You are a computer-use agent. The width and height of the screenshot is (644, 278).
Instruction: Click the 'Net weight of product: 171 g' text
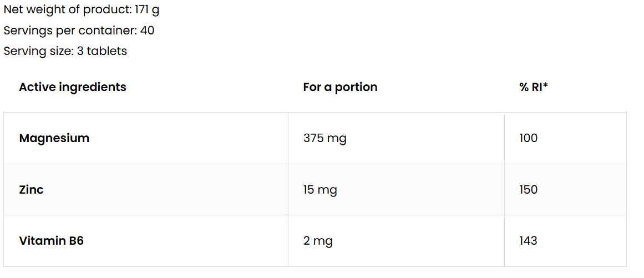point(82,10)
